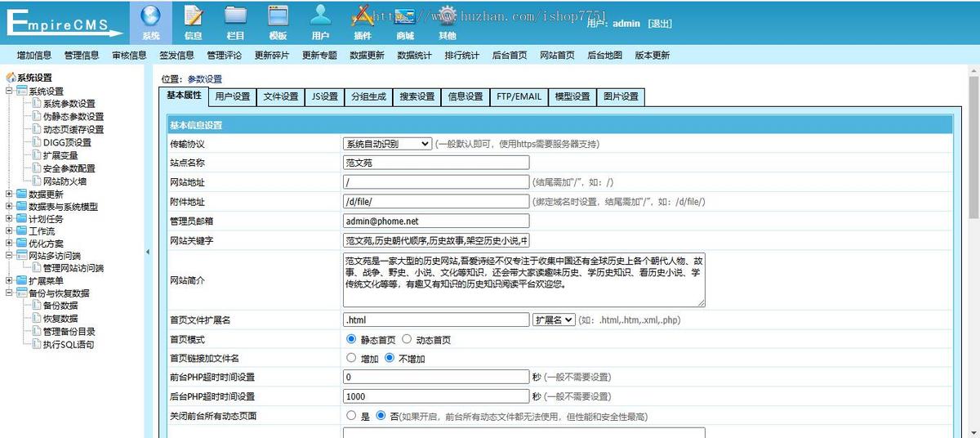Screen dimensions: 980x438
Task: Click the 退出 logout link
Action: 660,24
